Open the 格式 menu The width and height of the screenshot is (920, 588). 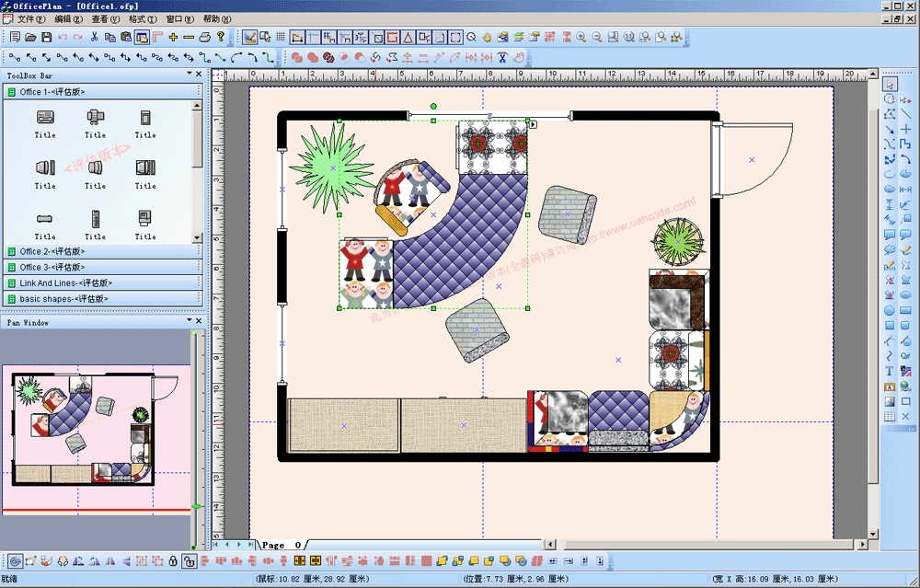pyautogui.click(x=142, y=18)
